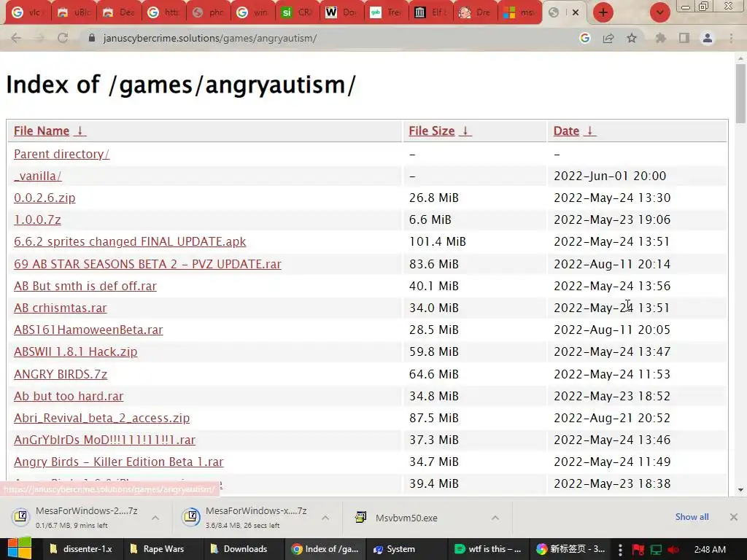Screen dimensions: 747x560
Task: Open the tab search dropdown
Action: pos(659,12)
